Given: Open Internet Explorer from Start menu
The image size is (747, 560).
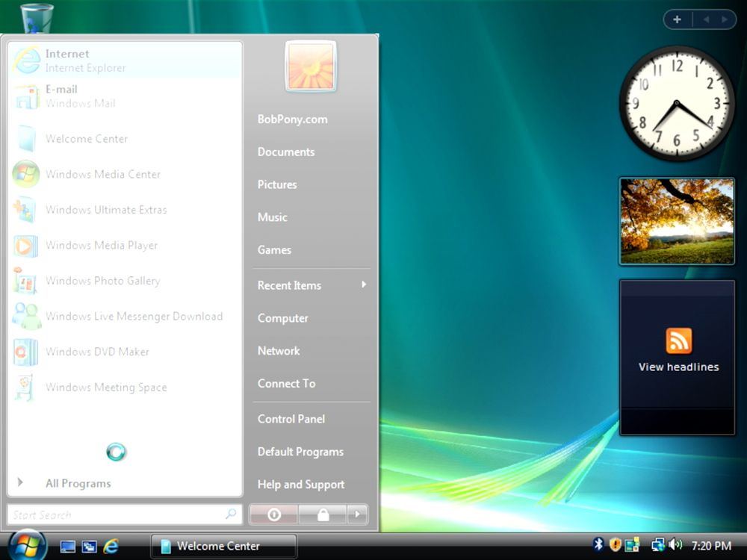Looking at the screenshot, I should 125,60.
